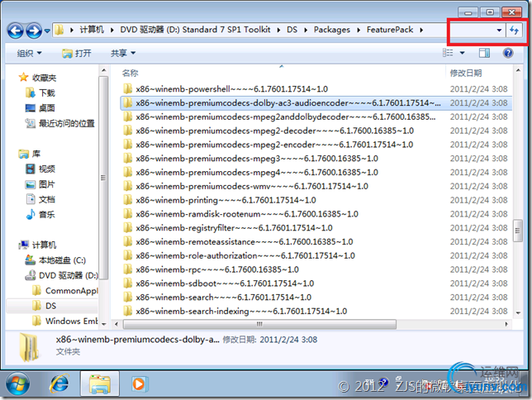The height and width of the screenshot is (400, 532).
Task: Click the 打开 toolbar button
Action: 77,53
